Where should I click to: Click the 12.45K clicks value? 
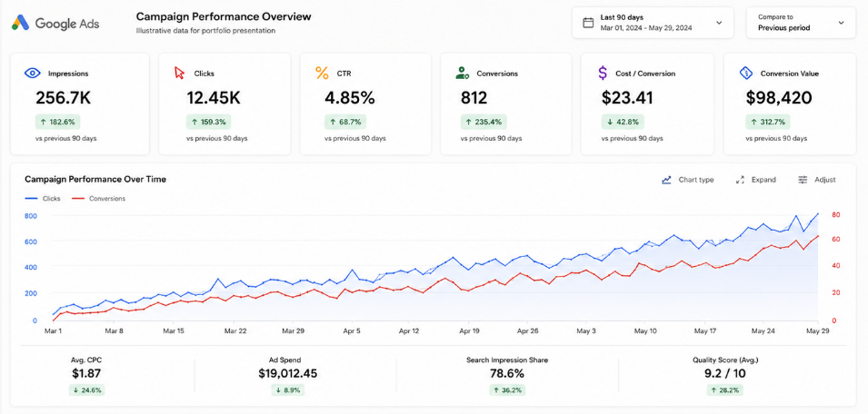pos(213,98)
